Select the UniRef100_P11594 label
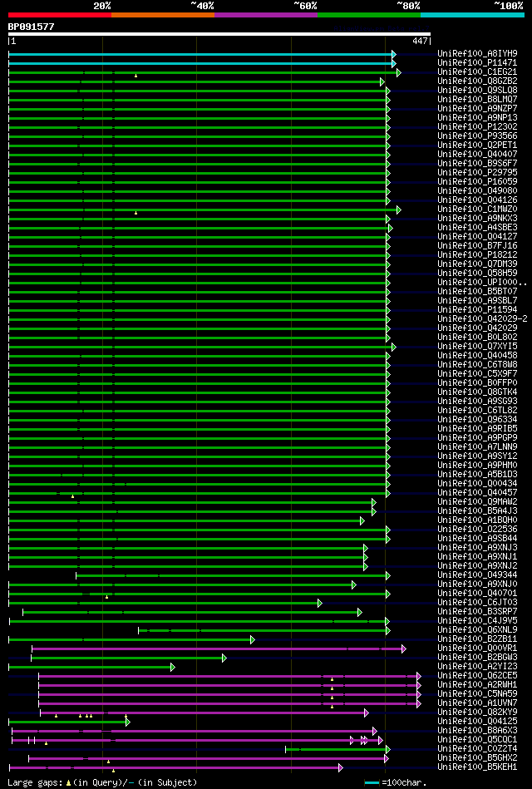 478,310
